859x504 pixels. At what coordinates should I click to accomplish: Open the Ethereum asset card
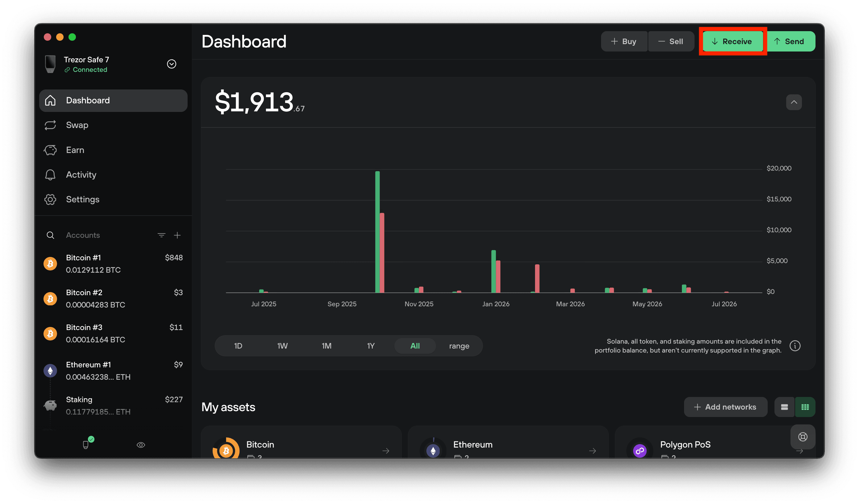pyautogui.click(x=508, y=442)
